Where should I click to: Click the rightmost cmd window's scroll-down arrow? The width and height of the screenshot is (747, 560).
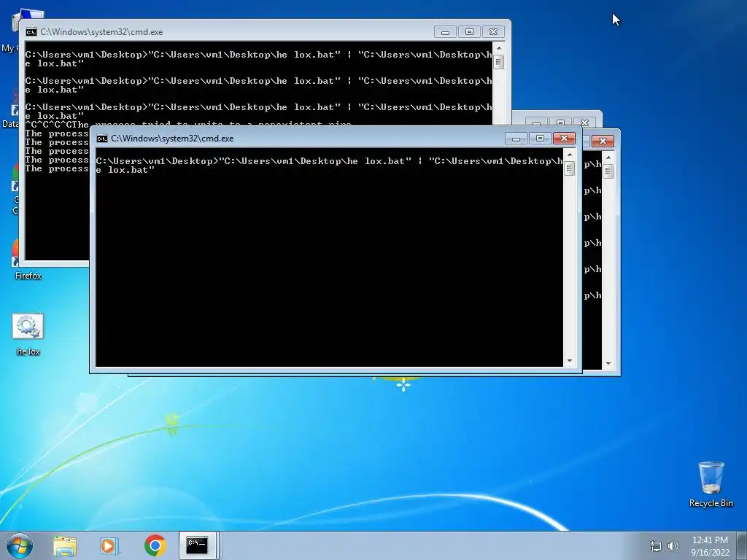click(x=608, y=364)
